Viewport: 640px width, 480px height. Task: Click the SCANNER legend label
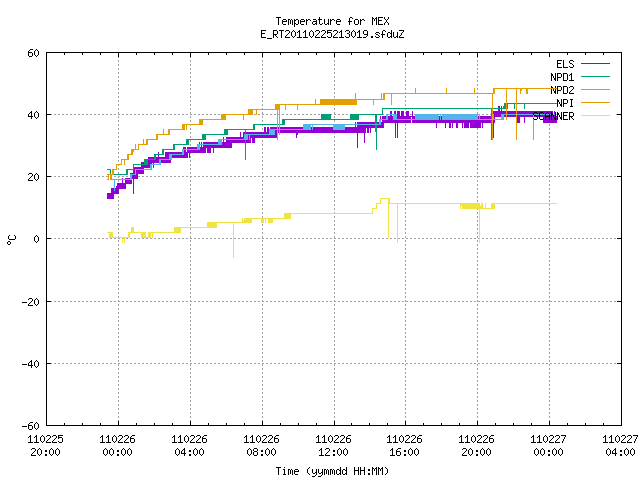tap(553, 116)
